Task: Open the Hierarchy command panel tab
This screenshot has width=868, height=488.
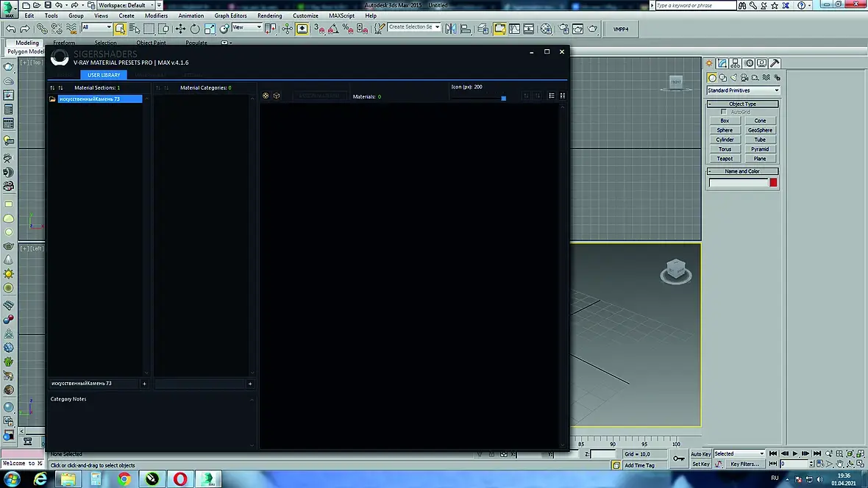Action: click(736, 63)
